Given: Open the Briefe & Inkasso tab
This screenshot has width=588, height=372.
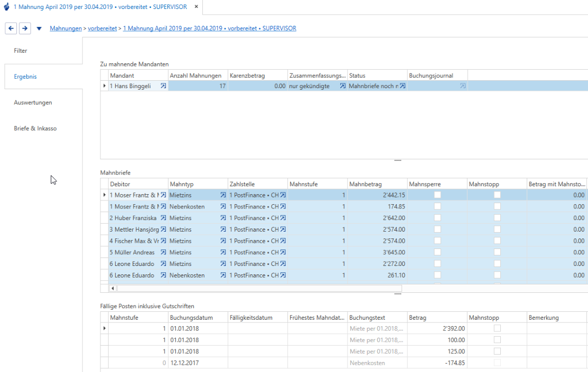Looking at the screenshot, I should (x=35, y=128).
